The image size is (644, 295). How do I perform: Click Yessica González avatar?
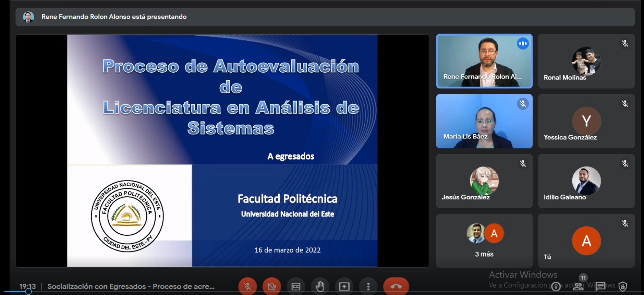[x=586, y=121]
